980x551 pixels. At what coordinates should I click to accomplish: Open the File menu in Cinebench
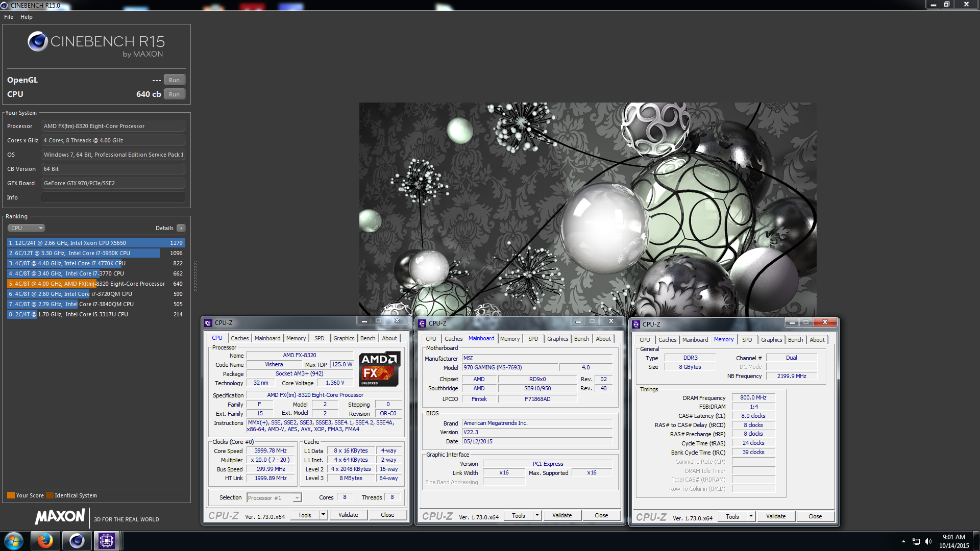coord(9,17)
